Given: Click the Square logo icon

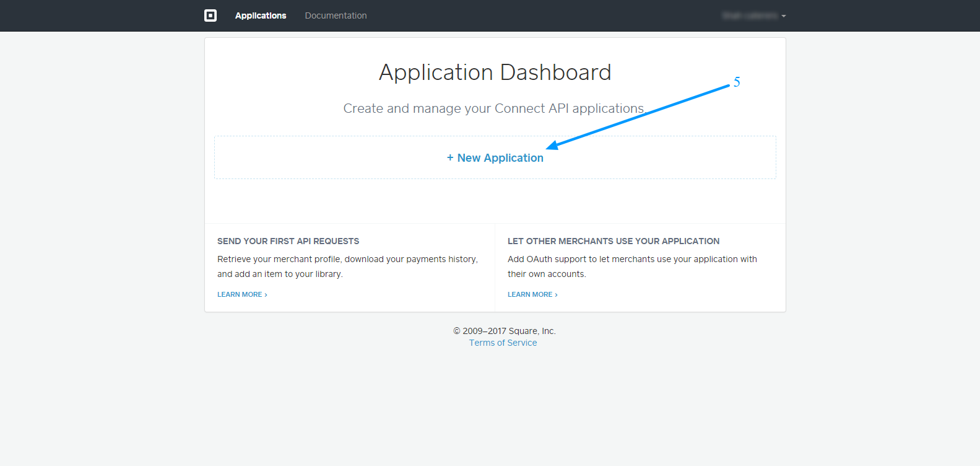Looking at the screenshot, I should click(x=210, y=15).
